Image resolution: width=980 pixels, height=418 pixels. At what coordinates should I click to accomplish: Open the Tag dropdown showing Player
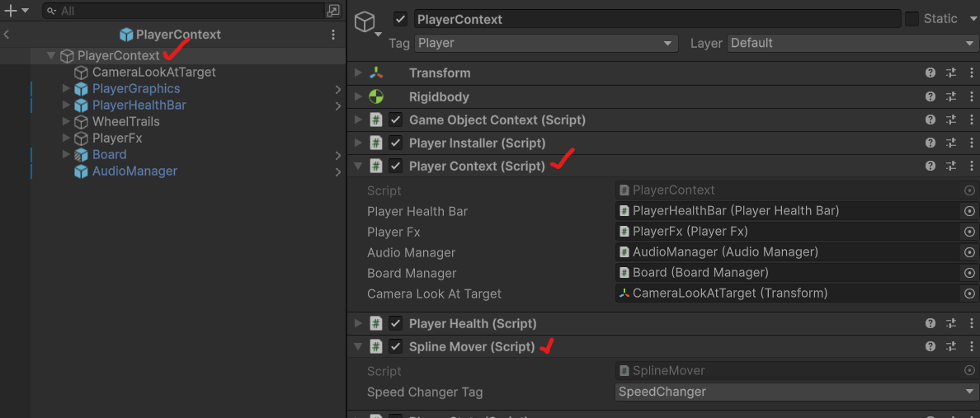click(545, 43)
